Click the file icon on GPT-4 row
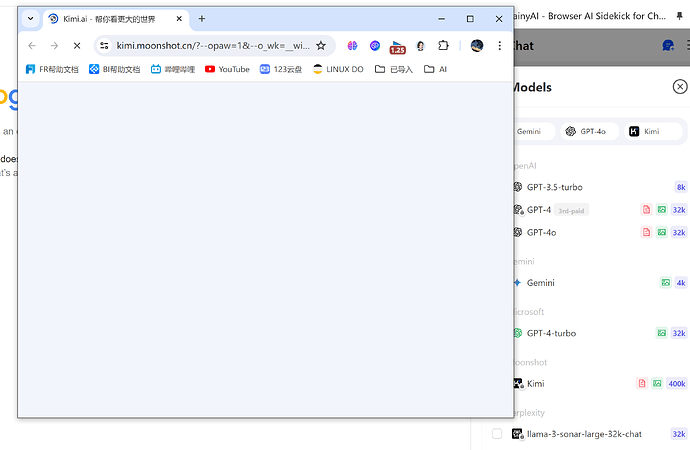The width and height of the screenshot is (690, 450). pyautogui.click(x=646, y=210)
